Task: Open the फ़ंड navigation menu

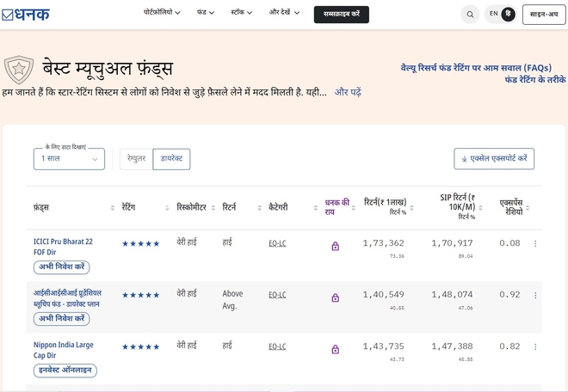Action: point(206,14)
